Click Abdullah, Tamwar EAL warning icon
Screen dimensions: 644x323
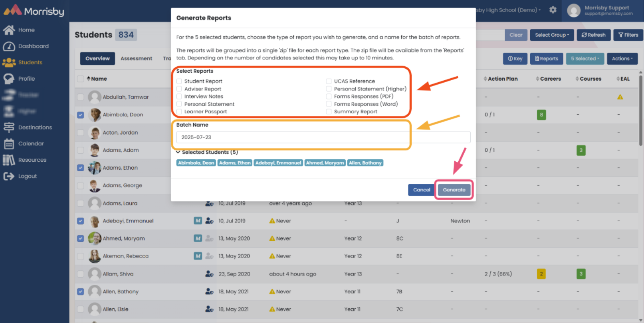tap(620, 97)
